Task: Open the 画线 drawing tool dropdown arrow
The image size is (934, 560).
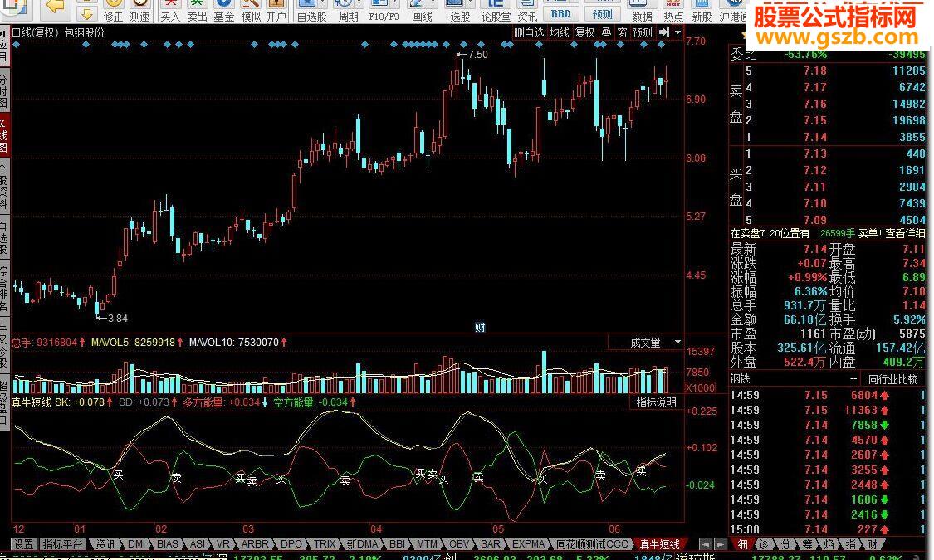Action: (433, 3)
